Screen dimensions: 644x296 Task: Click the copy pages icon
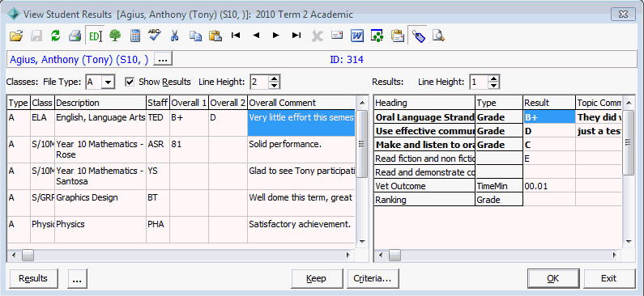[195, 36]
